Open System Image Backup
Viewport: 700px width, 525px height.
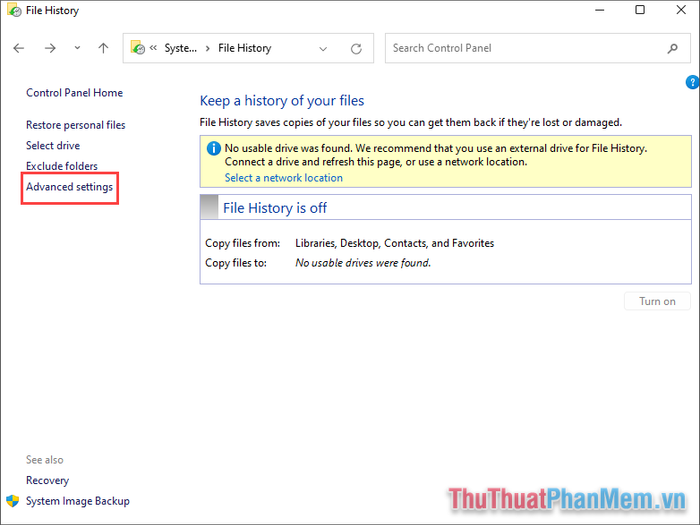coord(78,501)
